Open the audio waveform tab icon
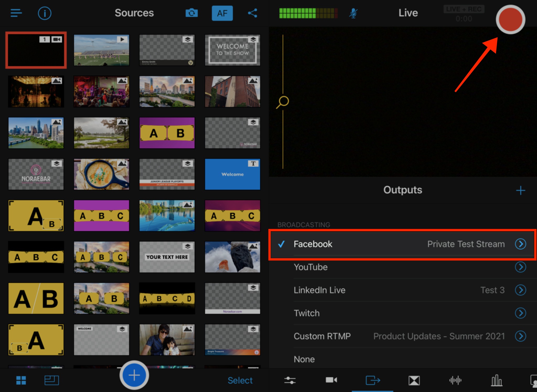537x392 pixels. [455, 380]
